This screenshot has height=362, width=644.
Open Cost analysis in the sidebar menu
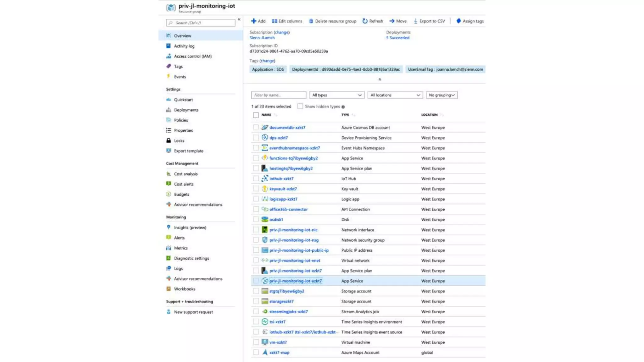(186, 174)
